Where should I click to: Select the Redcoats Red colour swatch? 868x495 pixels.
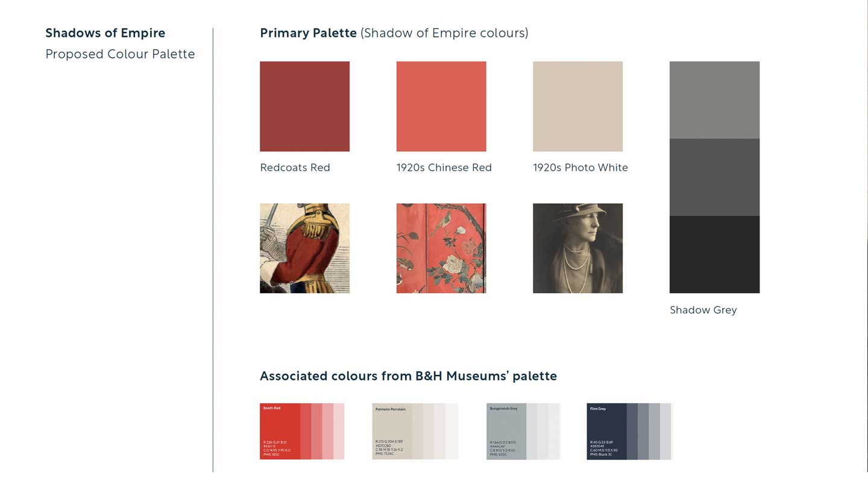[304, 106]
